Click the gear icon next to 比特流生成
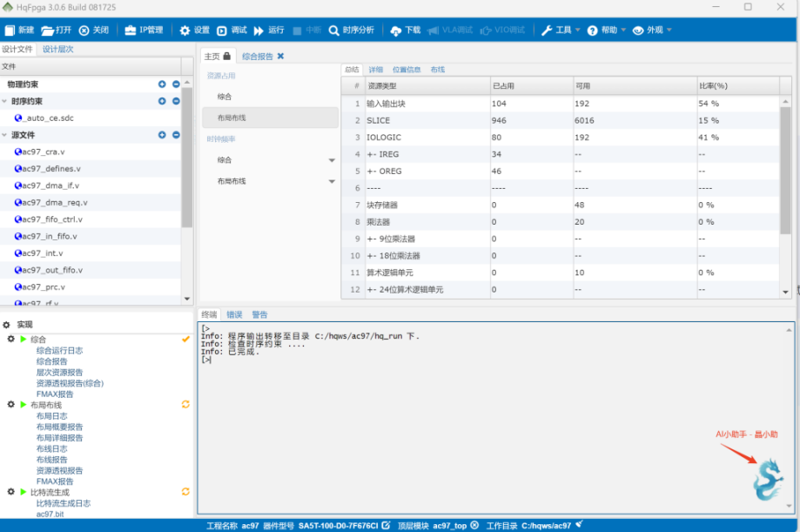Image resolution: width=800 pixels, height=532 pixels. pyautogui.click(x=10, y=492)
